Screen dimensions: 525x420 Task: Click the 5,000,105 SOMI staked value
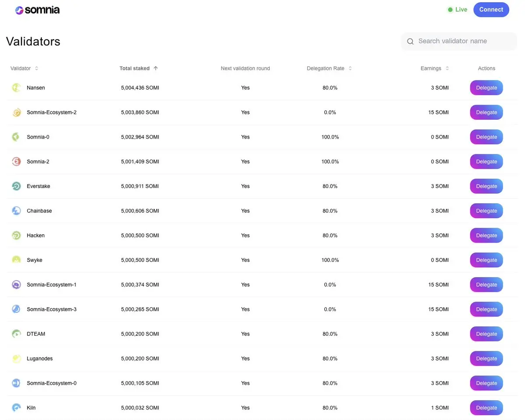point(140,383)
